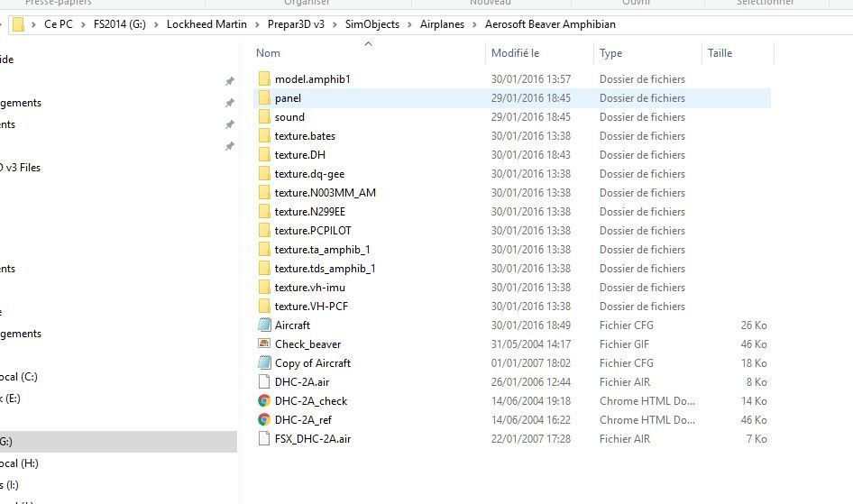853x504 pixels.
Task: Click the 8 Ko size of DHC-2A.air
Action: click(757, 381)
